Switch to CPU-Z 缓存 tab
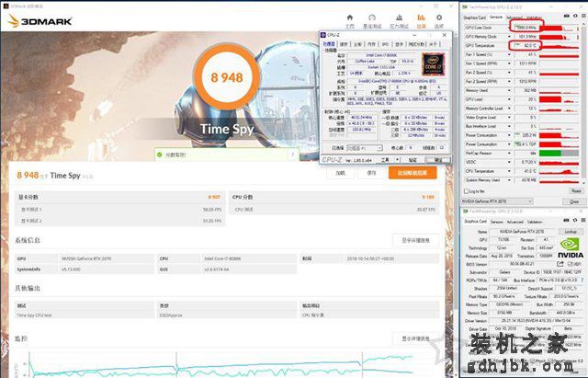 pyautogui.click(x=344, y=44)
